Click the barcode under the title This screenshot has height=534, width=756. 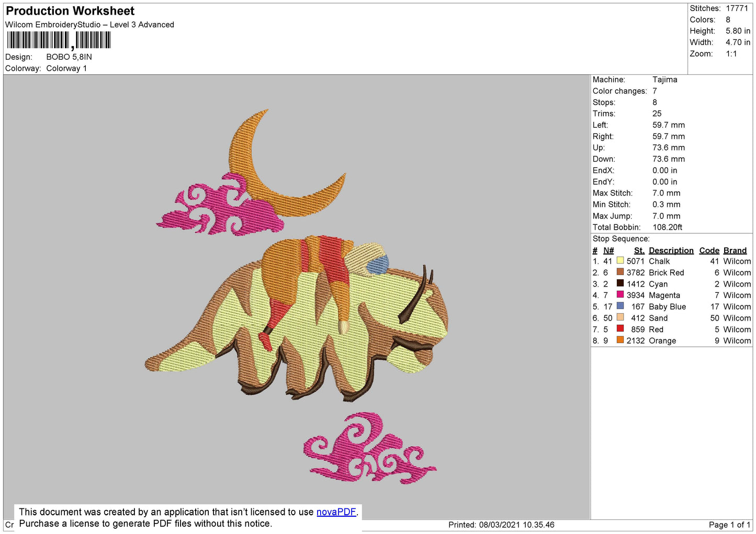[x=59, y=40]
